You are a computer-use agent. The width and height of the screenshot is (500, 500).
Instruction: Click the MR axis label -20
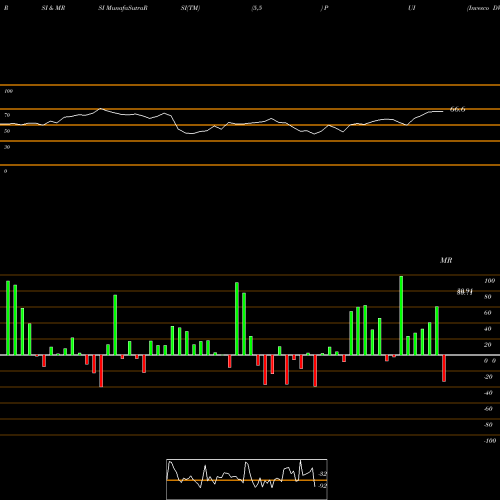pos(488,377)
